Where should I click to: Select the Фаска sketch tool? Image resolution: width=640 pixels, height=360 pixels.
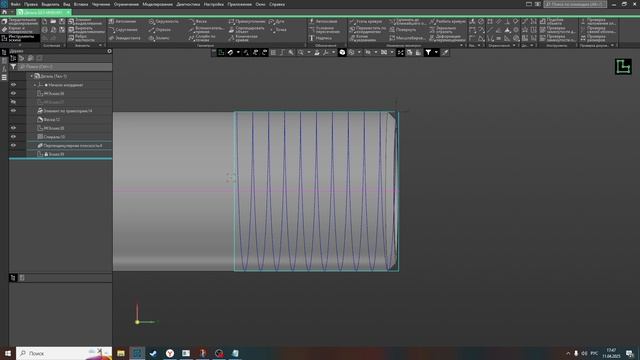[198, 21]
